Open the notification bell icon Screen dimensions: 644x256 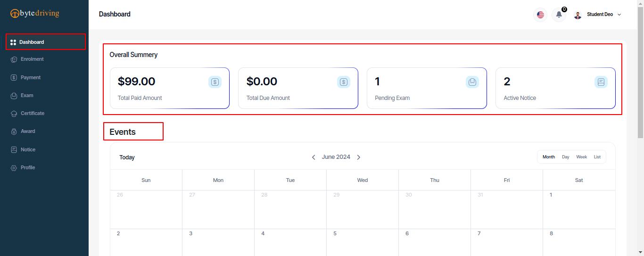tap(559, 15)
